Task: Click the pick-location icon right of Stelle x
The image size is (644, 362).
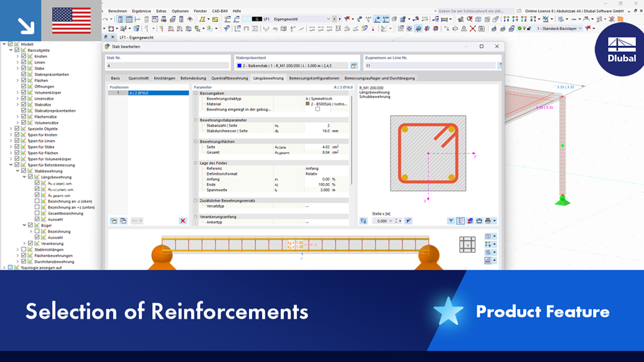Action: pos(408,221)
